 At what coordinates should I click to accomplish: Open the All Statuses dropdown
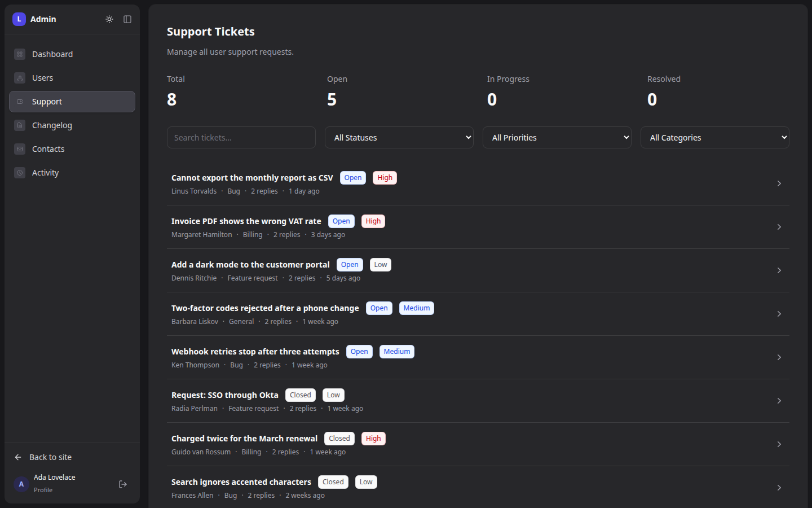click(x=399, y=138)
